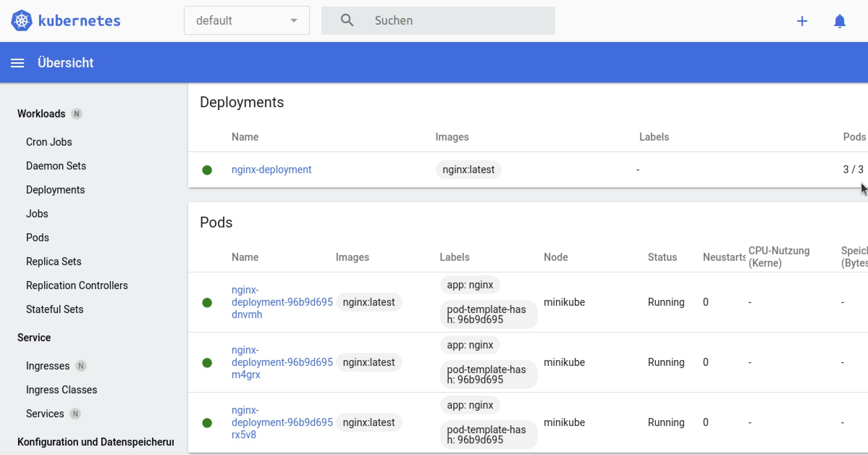Open pod nginx-deployment-96b9d695 dnvmh link
The height and width of the screenshot is (455, 868).
282,302
